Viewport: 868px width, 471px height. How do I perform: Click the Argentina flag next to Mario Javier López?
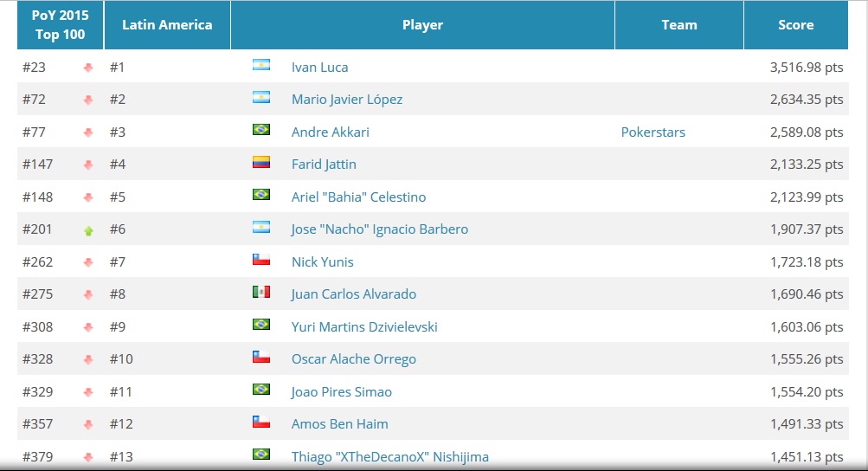(261, 97)
